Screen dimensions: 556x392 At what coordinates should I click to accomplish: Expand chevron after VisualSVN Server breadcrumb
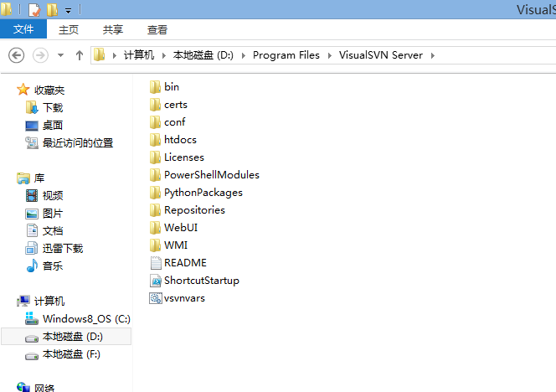433,55
